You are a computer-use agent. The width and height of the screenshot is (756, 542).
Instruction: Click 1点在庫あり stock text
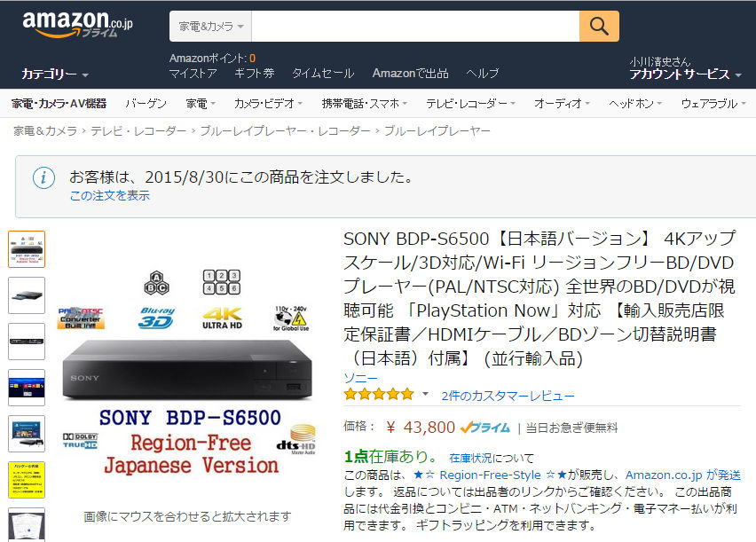(x=390, y=456)
